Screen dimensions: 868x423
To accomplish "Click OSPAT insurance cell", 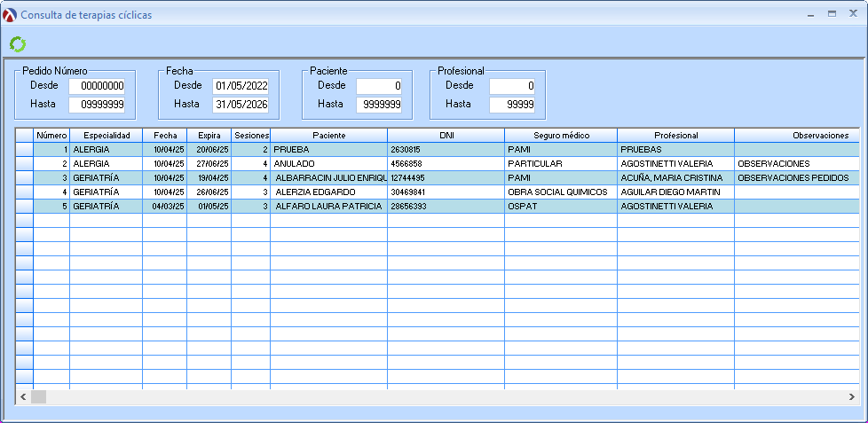I will pos(561,207).
